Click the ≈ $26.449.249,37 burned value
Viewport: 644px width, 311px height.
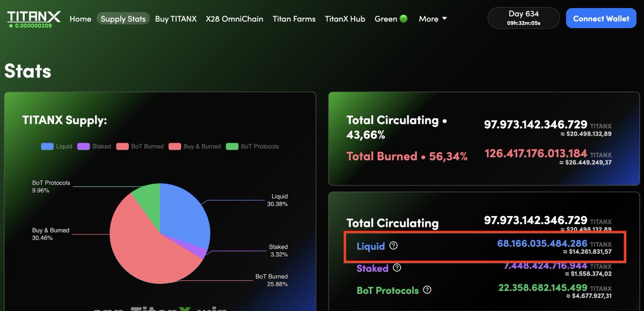(x=586, y=162)
